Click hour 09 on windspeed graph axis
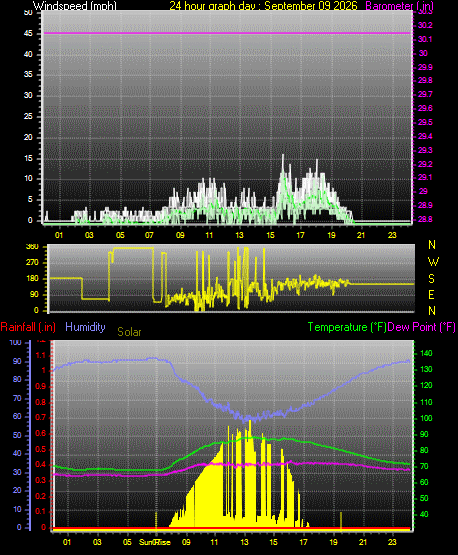Image resolution: width=458 pixels, height=555 pixels. pos(180,235)
